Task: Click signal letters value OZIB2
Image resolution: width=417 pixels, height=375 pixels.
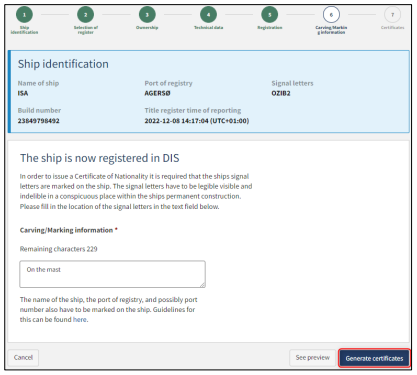Action: click(281, 93)
